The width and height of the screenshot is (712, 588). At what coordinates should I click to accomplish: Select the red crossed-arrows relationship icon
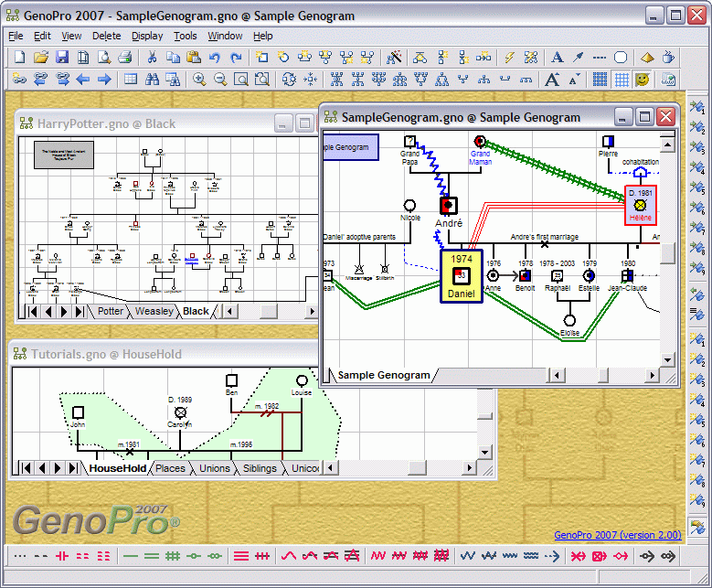(578, 556)
